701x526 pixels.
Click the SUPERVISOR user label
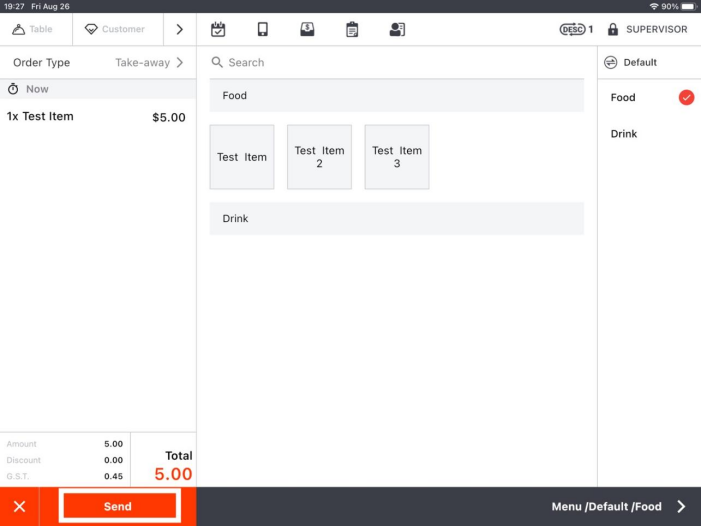tap(656, 29)
